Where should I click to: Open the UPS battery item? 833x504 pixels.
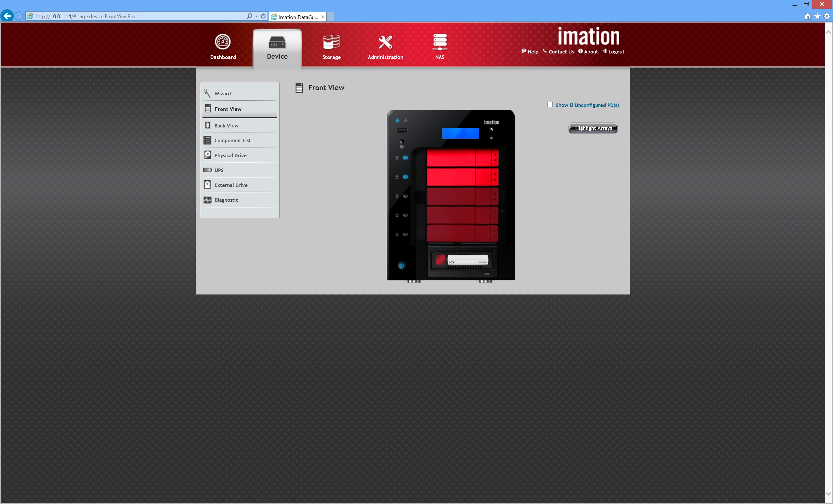(219, 170)
